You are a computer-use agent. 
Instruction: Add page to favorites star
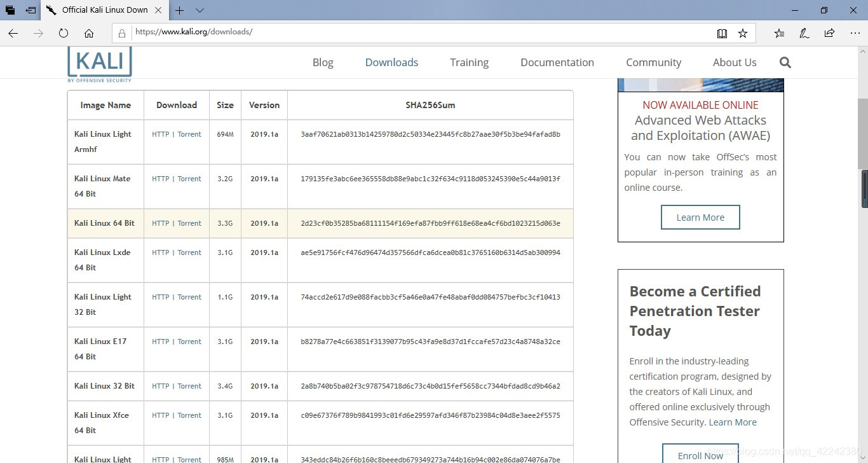742,33
